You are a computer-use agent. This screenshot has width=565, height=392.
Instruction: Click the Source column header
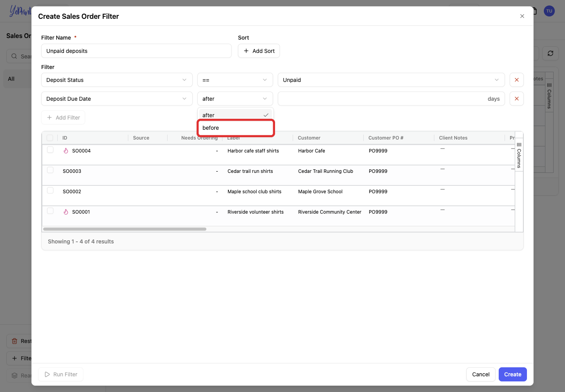click(141, 138)
